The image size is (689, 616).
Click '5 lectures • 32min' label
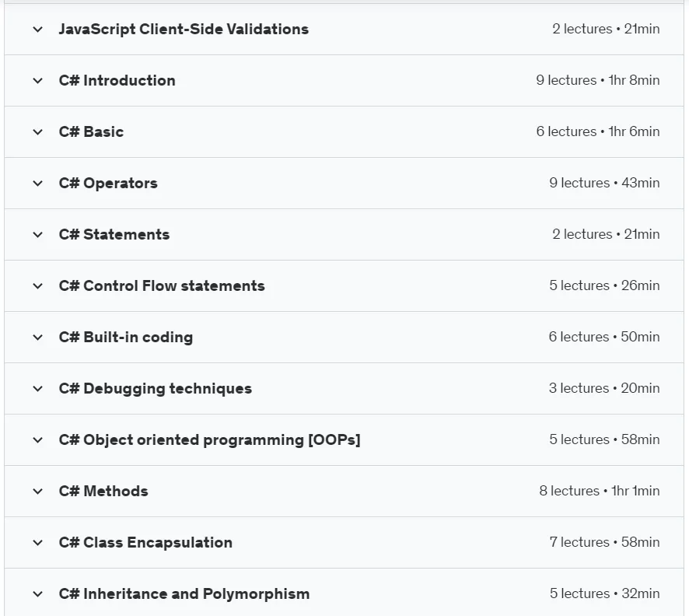[605, 593]
